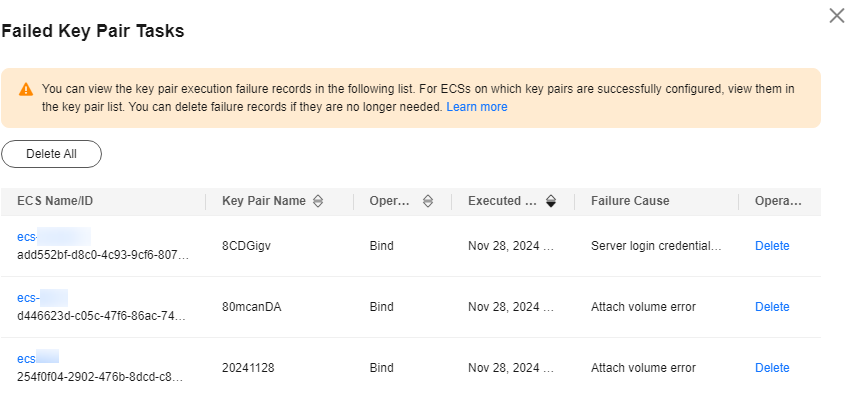Select the Server login credential failure cause text
Screen dimensions: 850x396
[656, 246]
